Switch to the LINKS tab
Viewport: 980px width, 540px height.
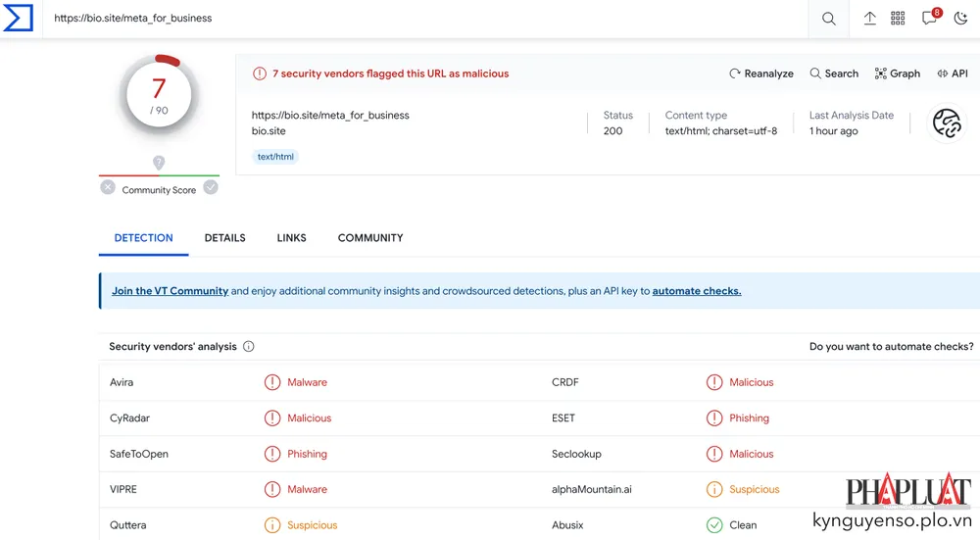(291, 238)
